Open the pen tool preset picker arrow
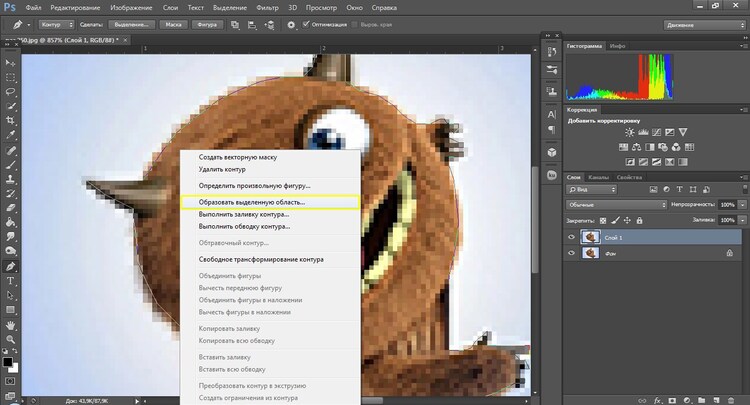The height and width of the screenshot is (405, 750). point(29,25)
